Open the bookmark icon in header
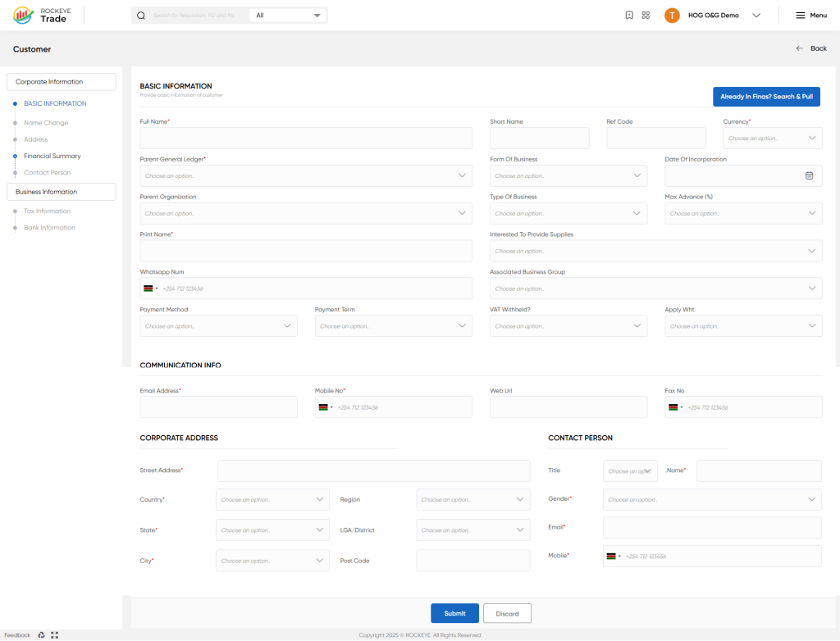The width and height of the screenshot is (840, 641). (x=629, y=16)
